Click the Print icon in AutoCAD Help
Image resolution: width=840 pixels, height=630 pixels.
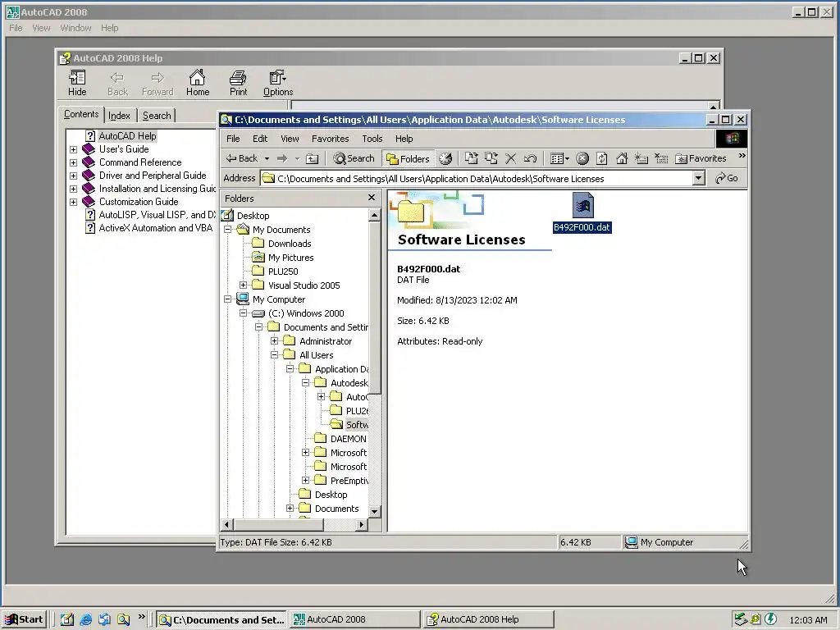239,83
